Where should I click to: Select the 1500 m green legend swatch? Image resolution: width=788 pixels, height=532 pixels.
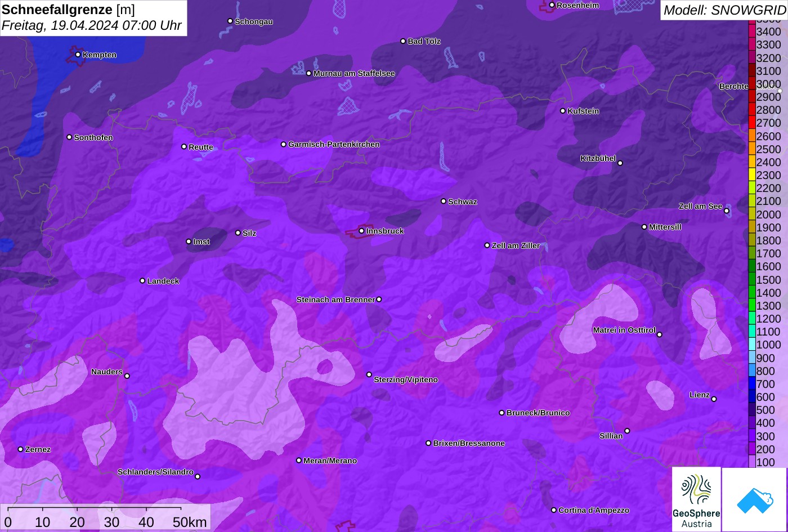pyautogui.click(x=752, y=279)
